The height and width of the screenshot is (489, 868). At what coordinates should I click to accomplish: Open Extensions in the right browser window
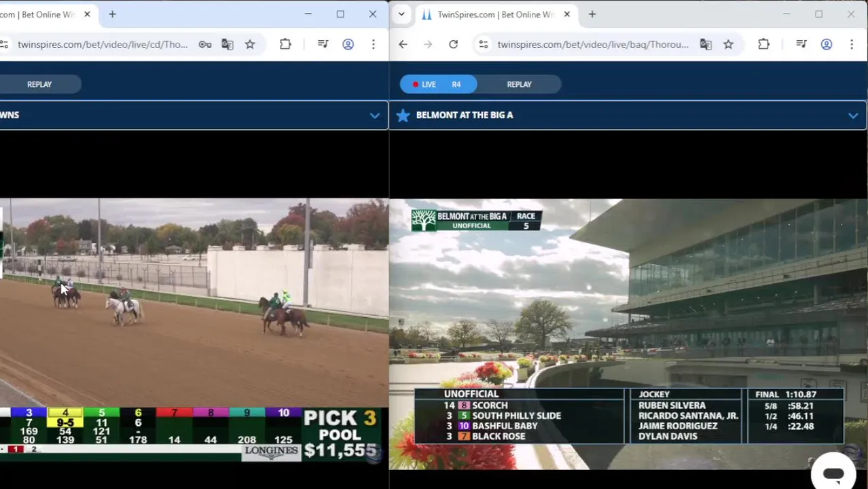pos(763,45)
